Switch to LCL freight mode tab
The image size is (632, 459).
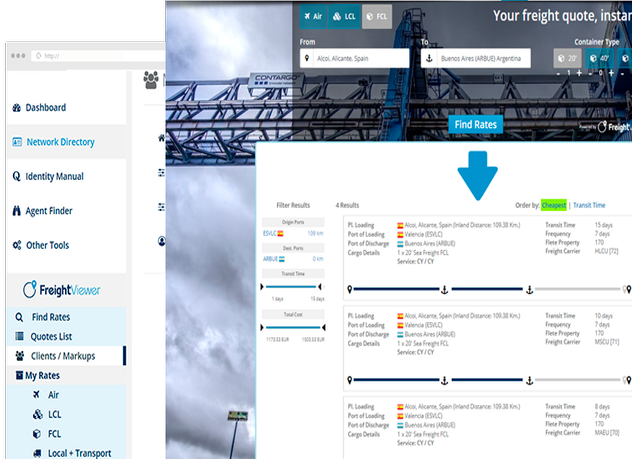345,17
